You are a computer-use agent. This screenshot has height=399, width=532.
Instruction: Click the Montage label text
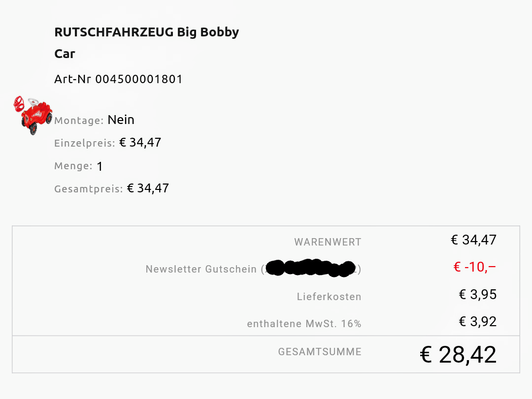79,121
